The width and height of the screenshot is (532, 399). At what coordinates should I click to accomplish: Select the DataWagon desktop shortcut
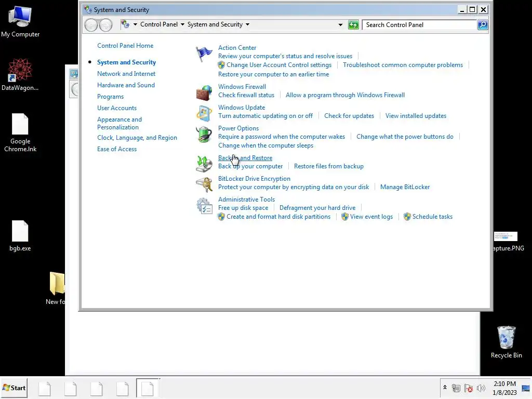pos(20,75)
